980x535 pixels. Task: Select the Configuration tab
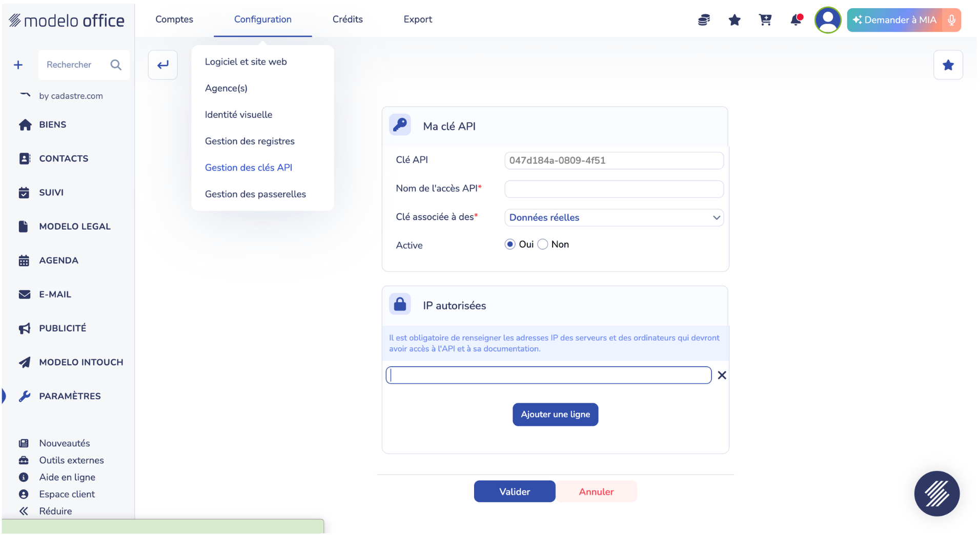(263, 19)
